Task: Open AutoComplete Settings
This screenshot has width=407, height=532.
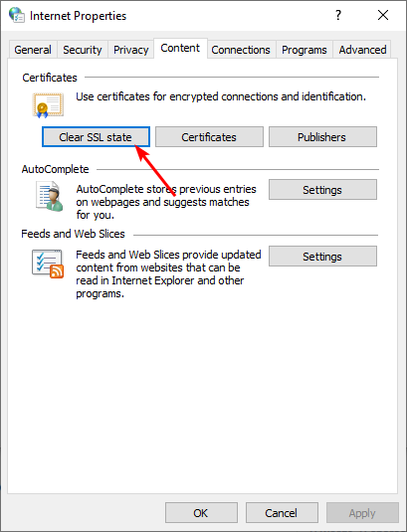Action: click(322, 190)
